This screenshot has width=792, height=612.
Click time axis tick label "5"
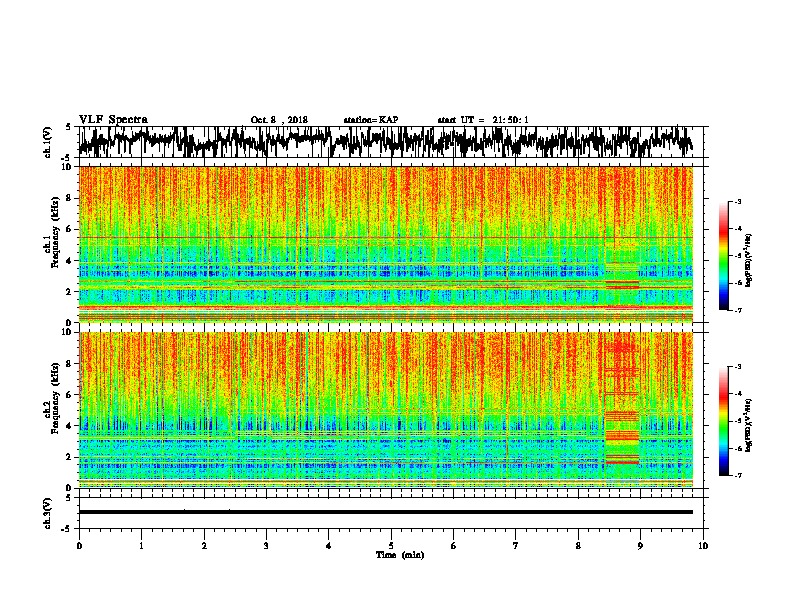tap(391, 546)
